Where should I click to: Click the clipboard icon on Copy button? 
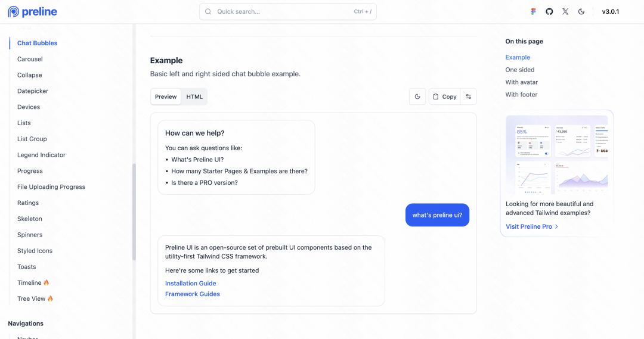436,97
